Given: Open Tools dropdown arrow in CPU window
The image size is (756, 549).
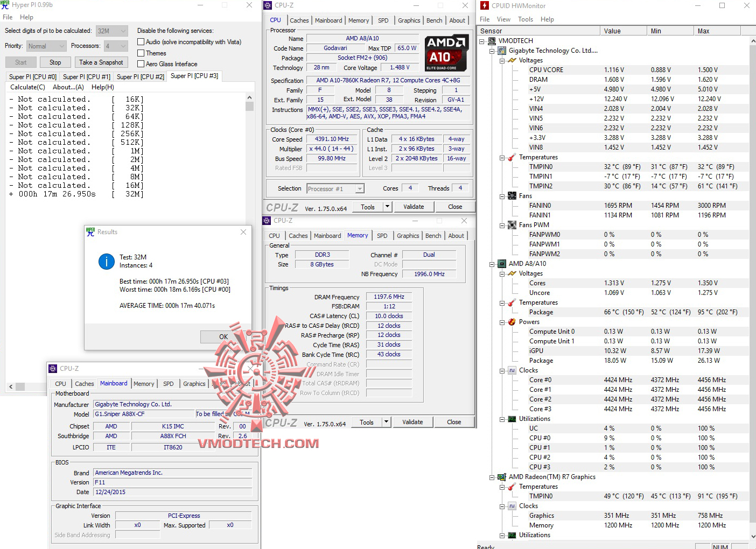Looking at the screenshot, I should pyautogui.click(x=387, y=207).
